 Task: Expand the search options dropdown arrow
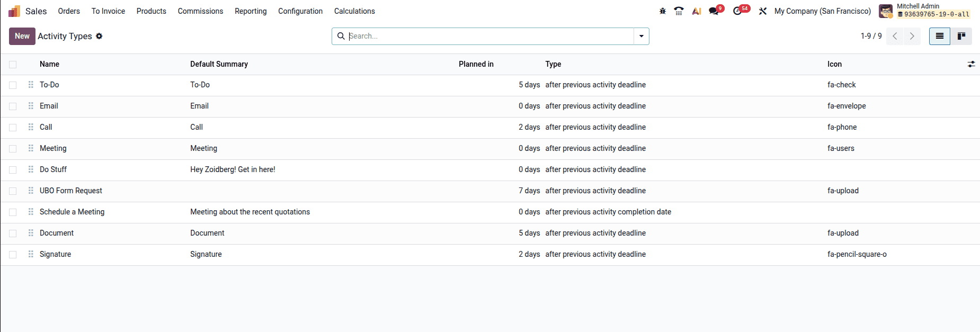[x=641, y=36]
